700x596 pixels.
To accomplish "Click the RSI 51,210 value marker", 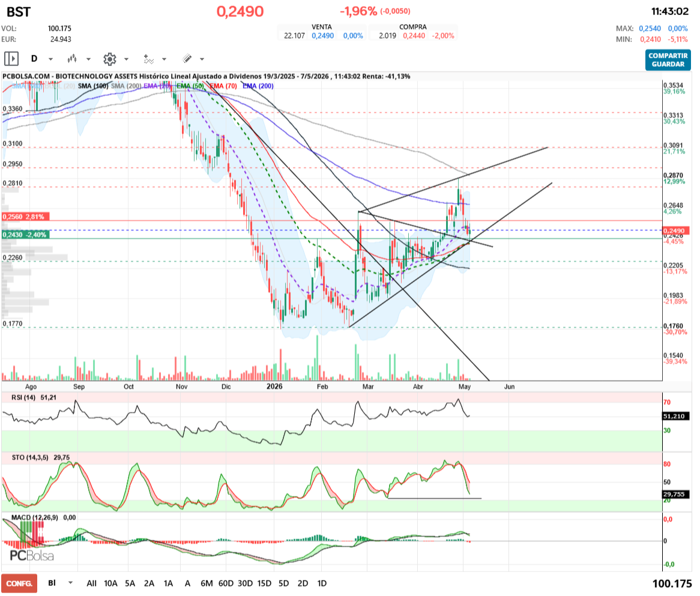I will click(x=675, y=416).
